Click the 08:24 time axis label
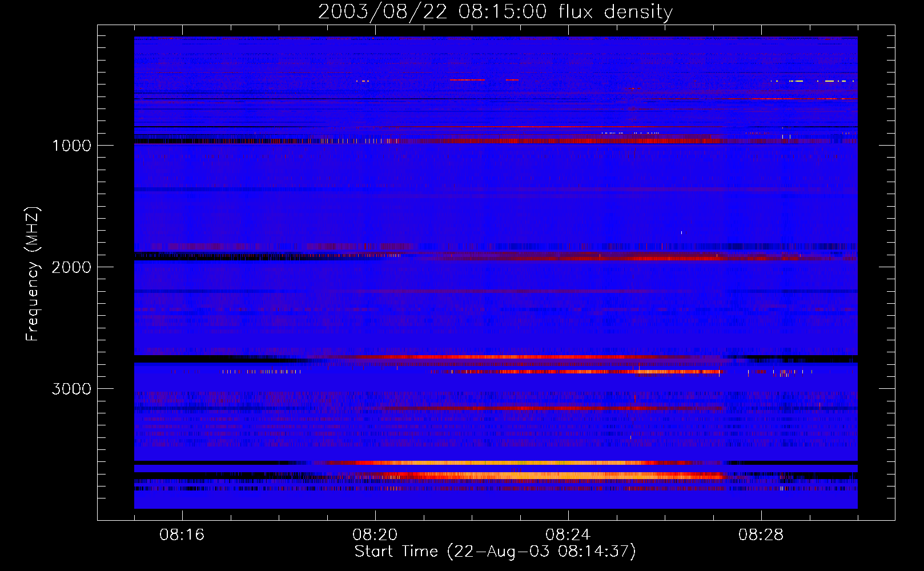The image size is (924, 571). click(568, 535)
